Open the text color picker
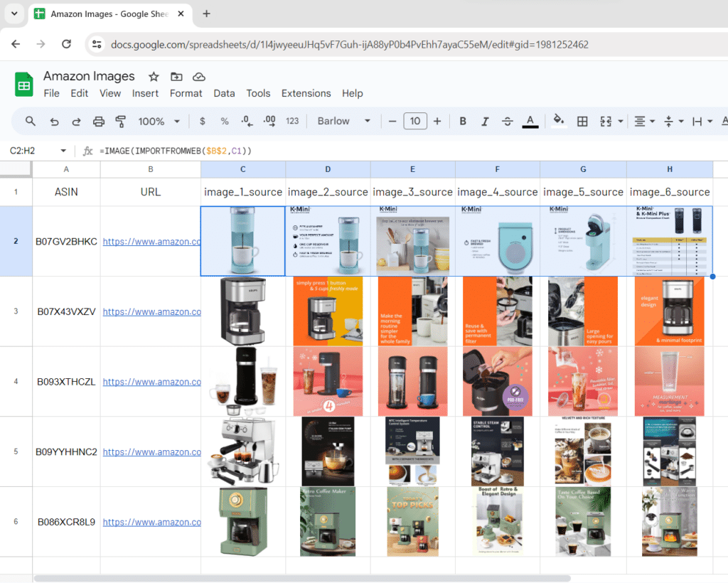728x583 pixels. point(530,121)
